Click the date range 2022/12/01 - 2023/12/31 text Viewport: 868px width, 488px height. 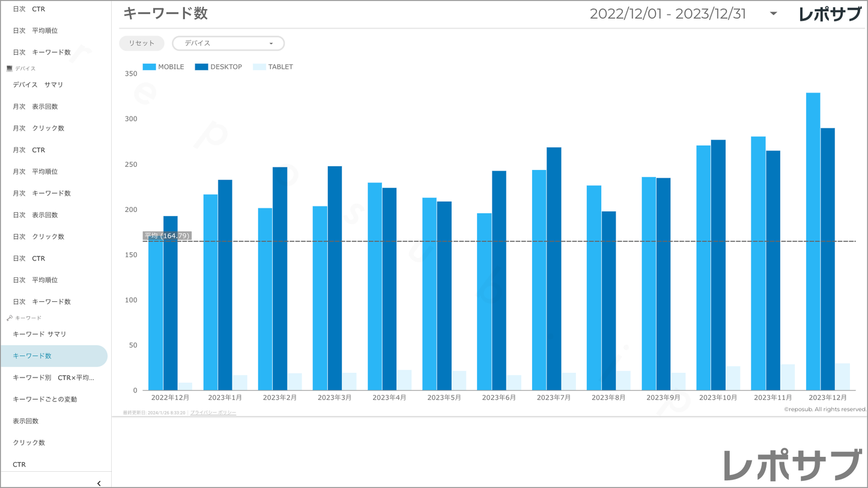coord(667,14)
